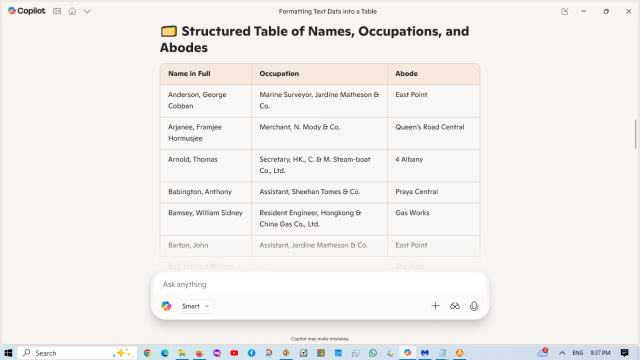Go to Copilot home
The image size is (640, 360).
click(x=72, y=11)
